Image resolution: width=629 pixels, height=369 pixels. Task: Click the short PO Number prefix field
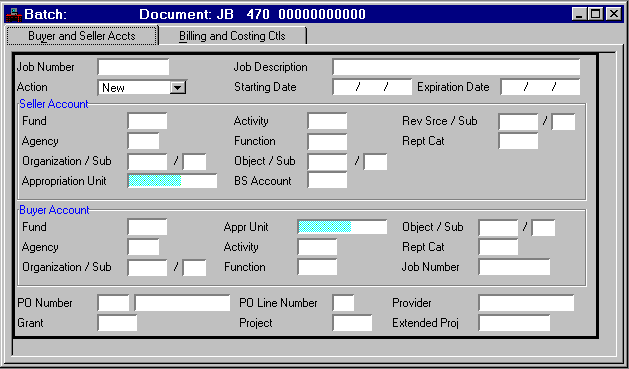click(x=114, y=303)
